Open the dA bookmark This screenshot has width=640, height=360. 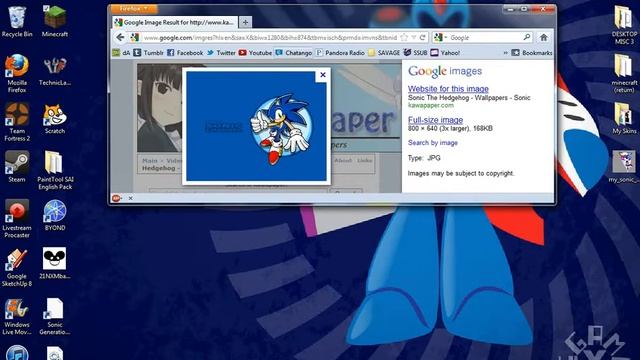[122, 53]
